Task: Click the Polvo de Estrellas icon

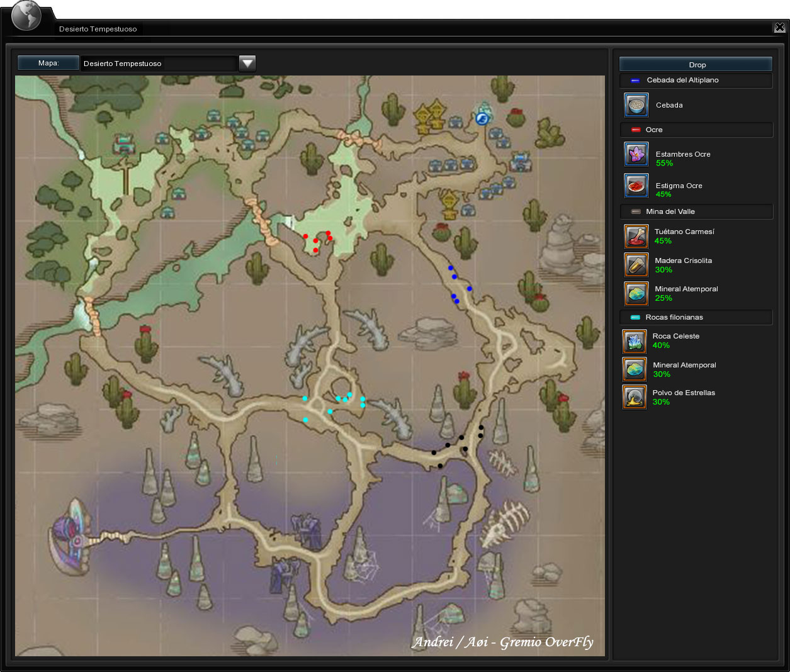Action: [x=635, y=397]
